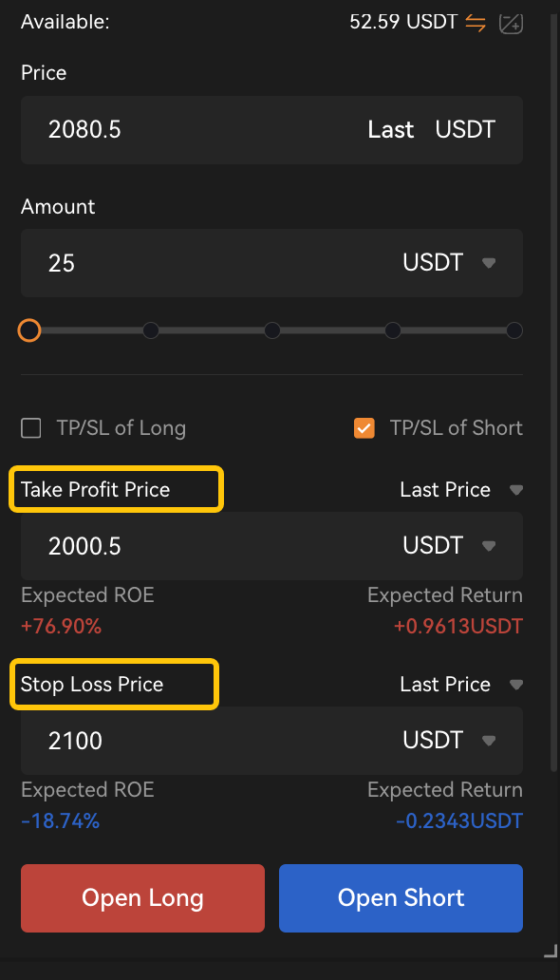Click the orange transfer funds swap icon
The width and height of the screenshot is (560, 980).
[x=476, y=21]
